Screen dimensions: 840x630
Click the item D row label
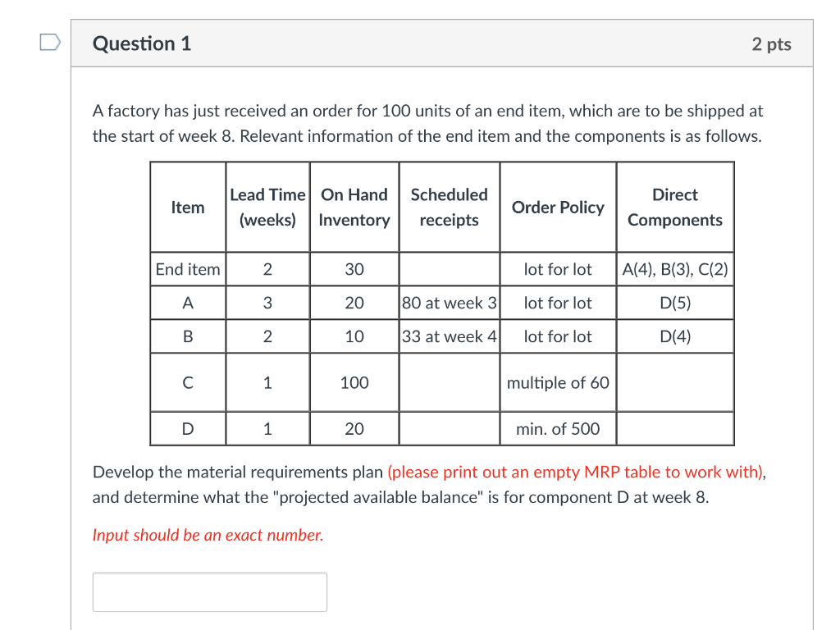[187, 428]
